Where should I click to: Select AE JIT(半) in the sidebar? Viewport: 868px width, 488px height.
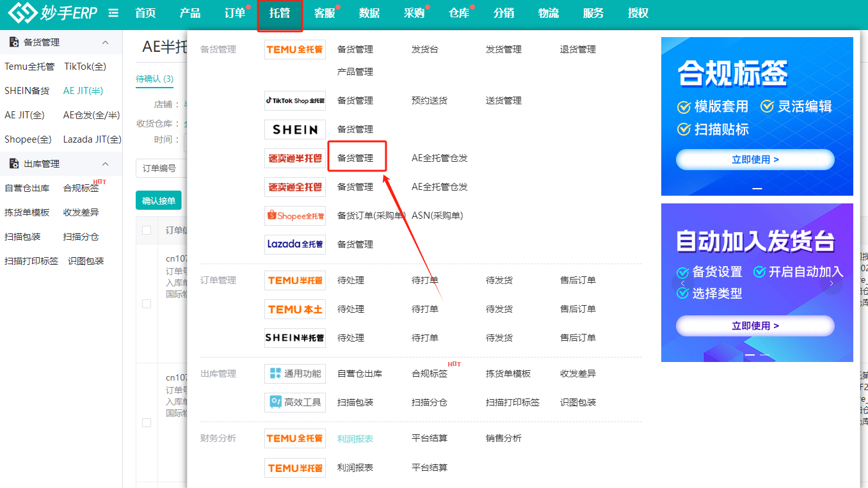[83, 91]
